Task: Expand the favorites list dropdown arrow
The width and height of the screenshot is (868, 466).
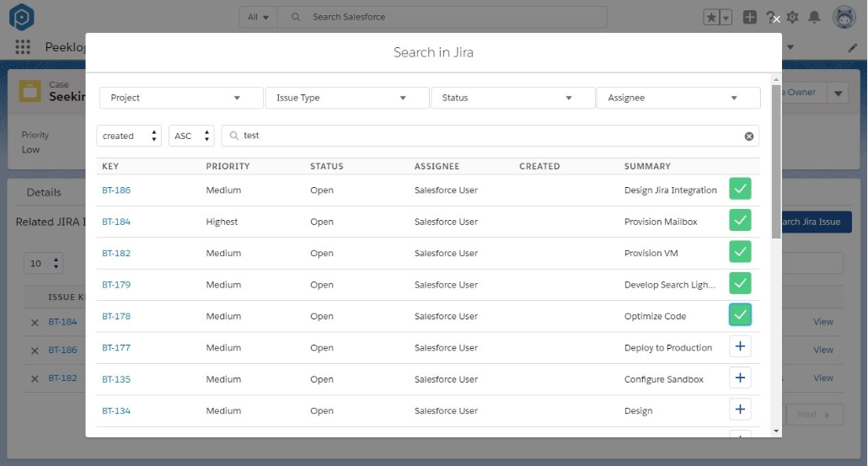Action: (726, 17)
